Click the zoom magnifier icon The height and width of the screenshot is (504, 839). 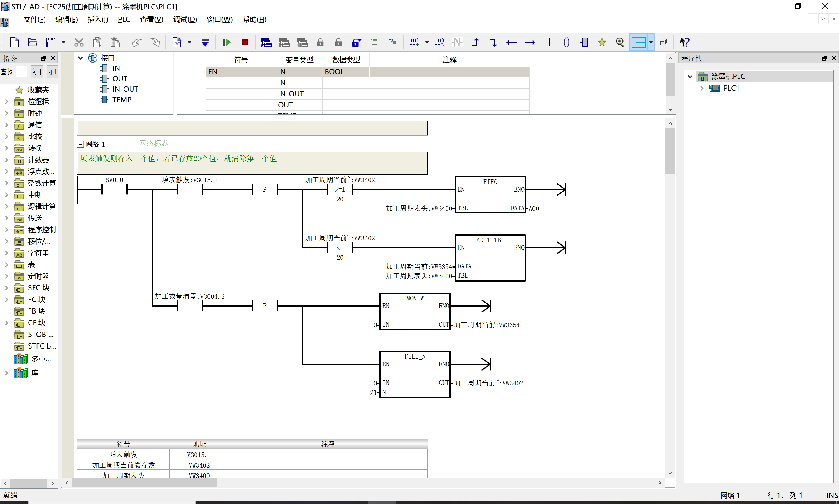click(620, 43)
